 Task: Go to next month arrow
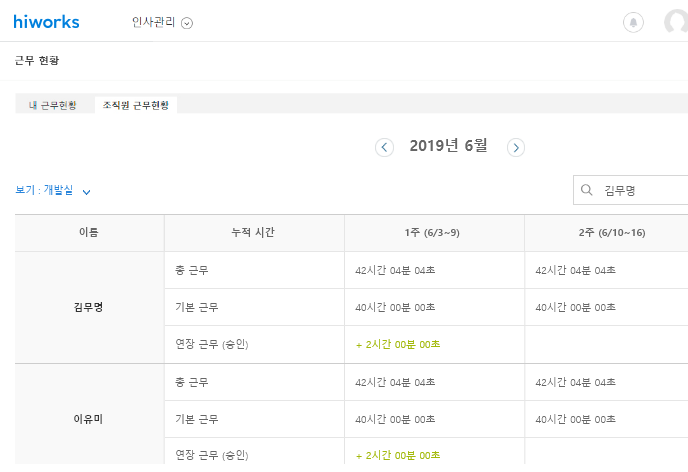click(x=516, y=147)
